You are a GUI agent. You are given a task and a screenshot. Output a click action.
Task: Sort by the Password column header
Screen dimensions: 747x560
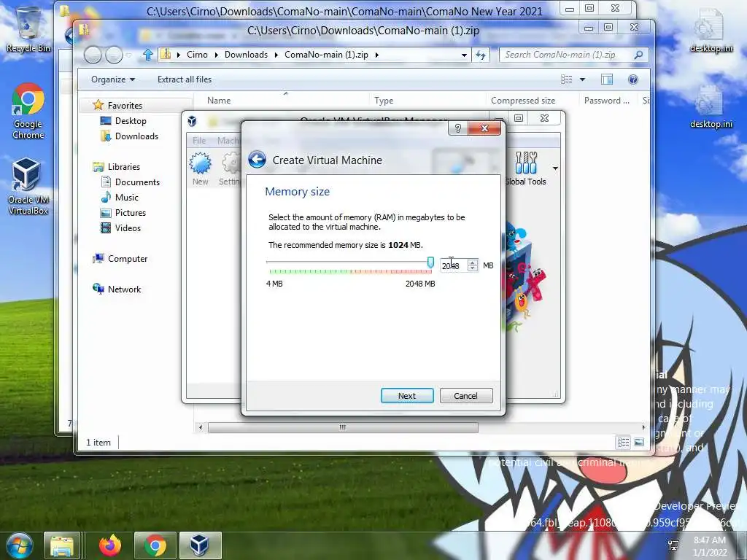[606, 101]
